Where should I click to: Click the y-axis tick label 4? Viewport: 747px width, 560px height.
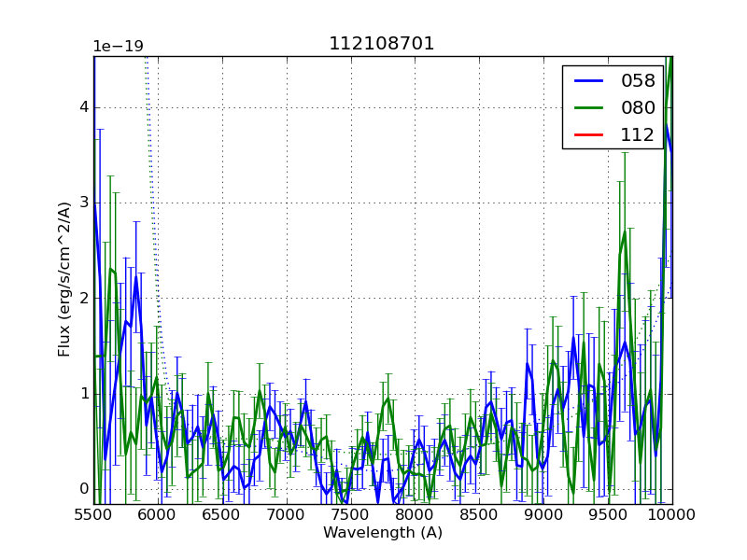[x=84, y=107]
